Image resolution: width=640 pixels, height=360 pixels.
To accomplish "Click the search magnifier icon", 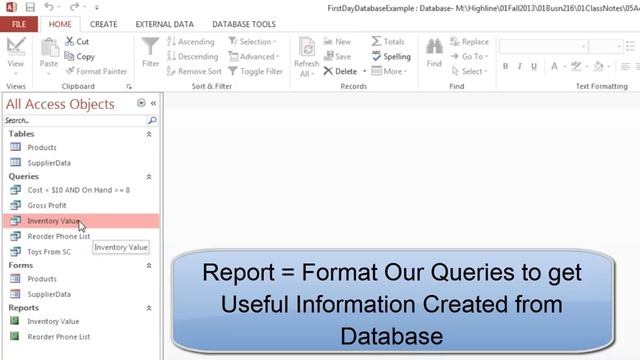I will pyautogui.click(x=152, y=120).
